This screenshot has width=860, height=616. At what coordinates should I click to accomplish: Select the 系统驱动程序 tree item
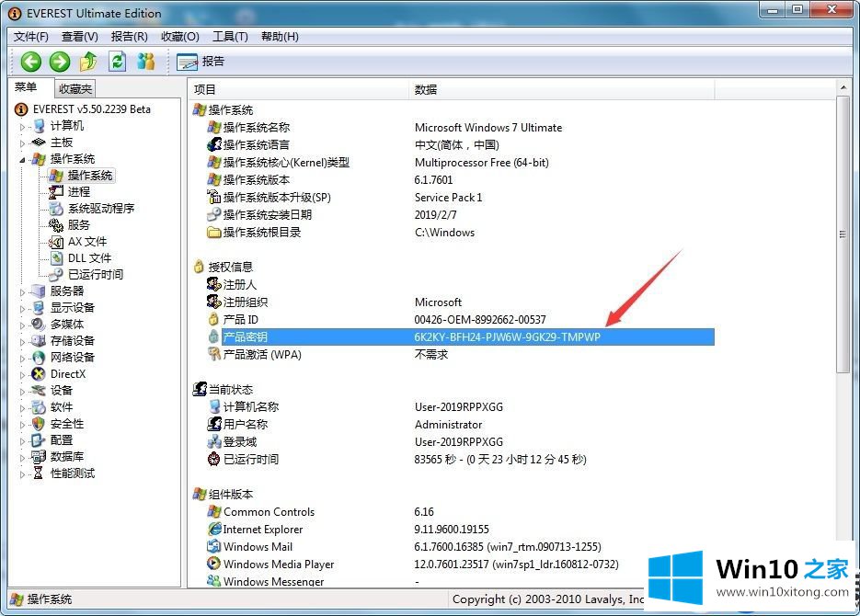101,209
